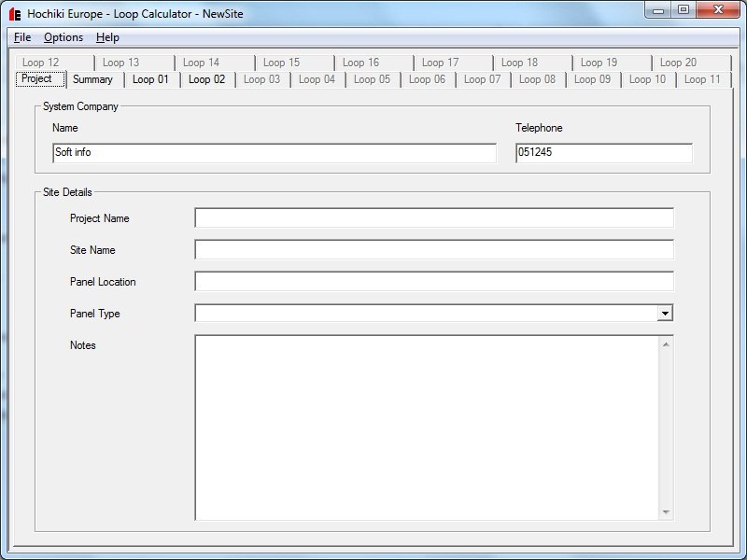Focus the Project Name field
747x560 pixels.
point(434,218)
